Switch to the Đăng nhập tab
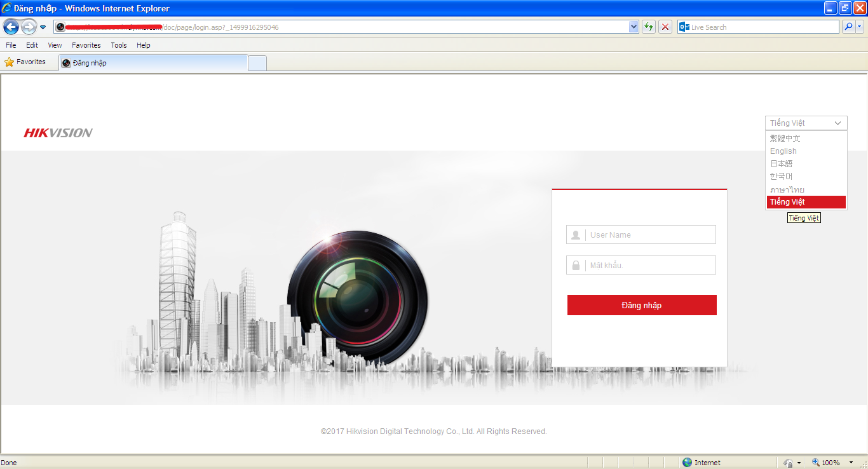The width and height of the screenshot is (868, 469). coord(153,63)
